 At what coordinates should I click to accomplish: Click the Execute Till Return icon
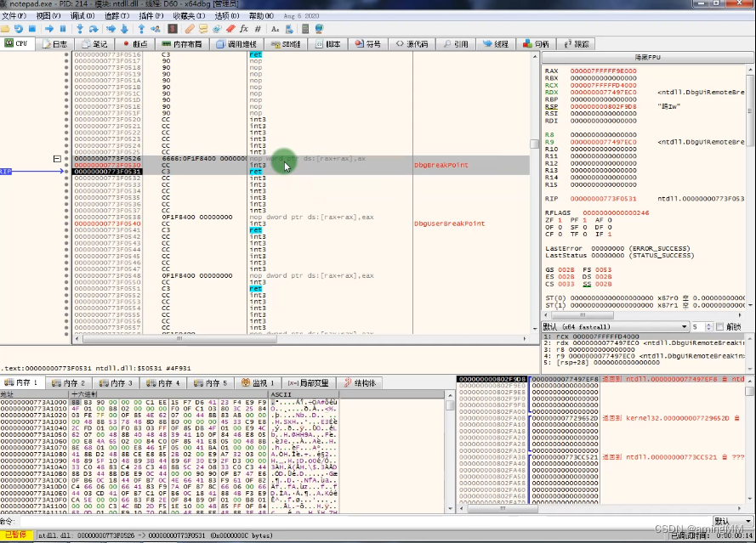pos(141,29)
